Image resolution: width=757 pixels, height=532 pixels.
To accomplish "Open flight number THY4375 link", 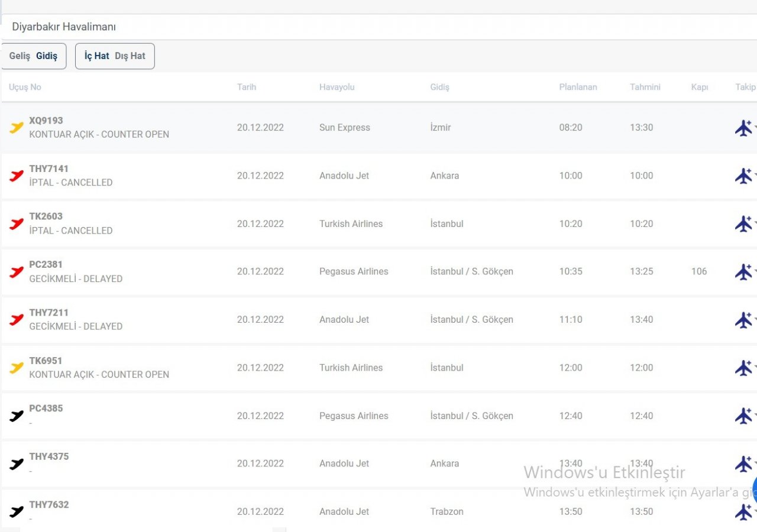I will (x=48, y=456).
